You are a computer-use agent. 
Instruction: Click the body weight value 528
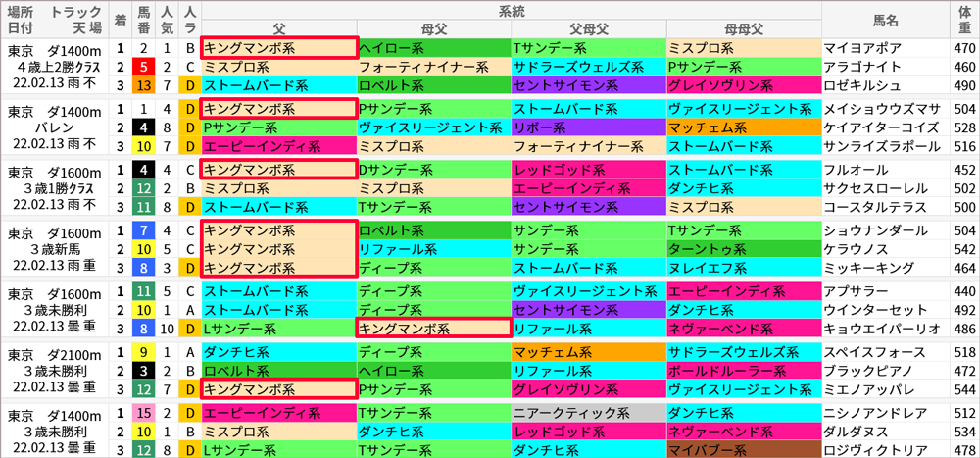(965, 127)
